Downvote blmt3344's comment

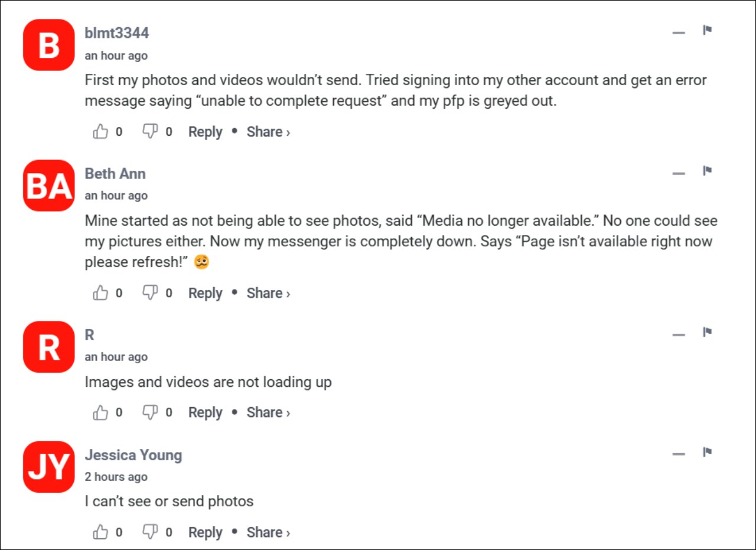click(x=150, y=132)
